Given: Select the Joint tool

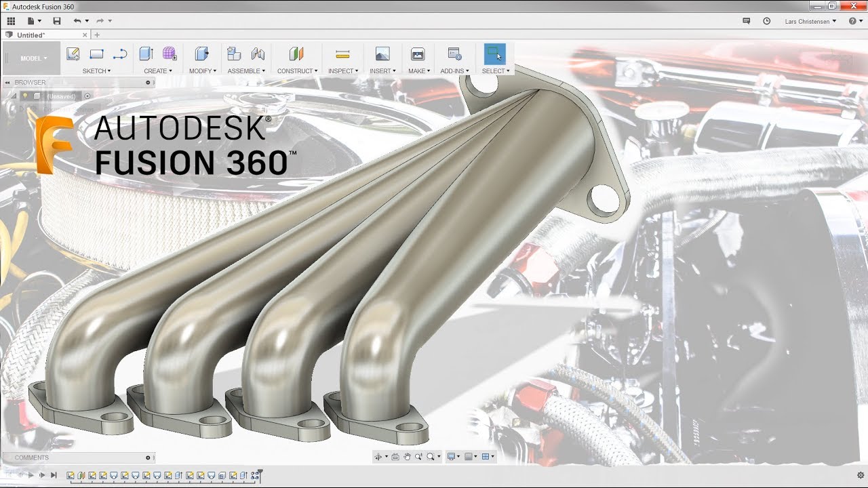Looking at the screenshot, I should [x=258, y=54].
